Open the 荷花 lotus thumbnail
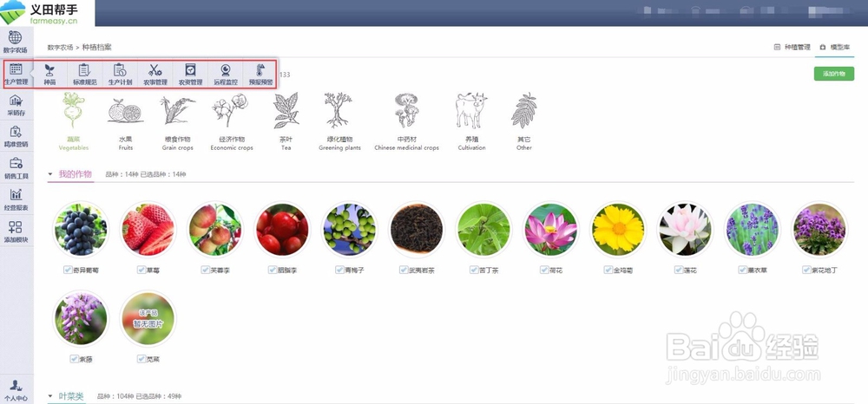868x404 pixels. coord(551,230)
